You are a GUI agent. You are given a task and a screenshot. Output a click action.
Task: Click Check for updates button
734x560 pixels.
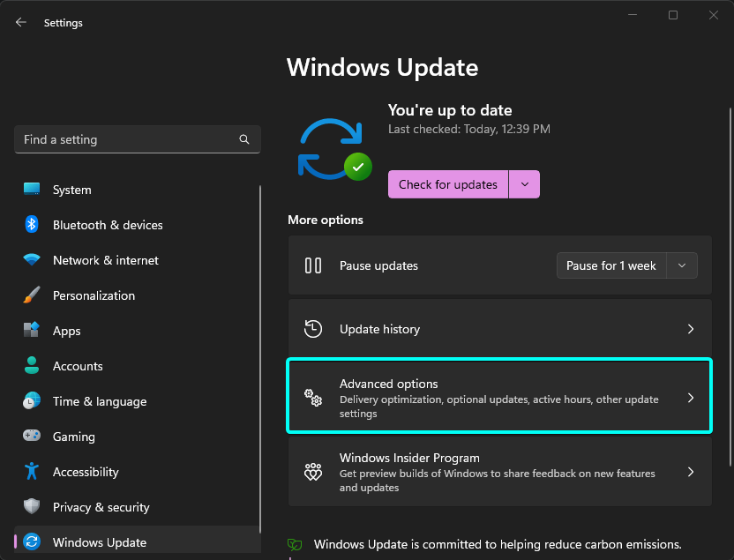coord(448,184)
